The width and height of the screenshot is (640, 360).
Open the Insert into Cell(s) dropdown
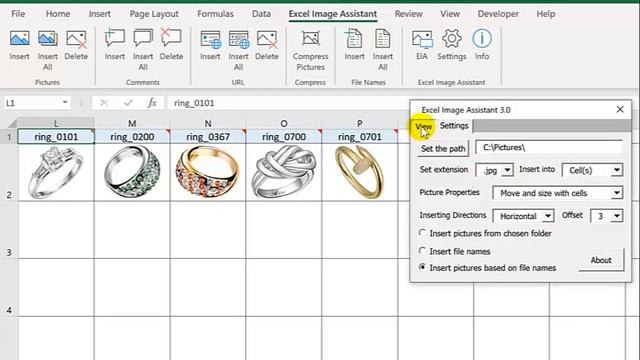tap(617, 170)
